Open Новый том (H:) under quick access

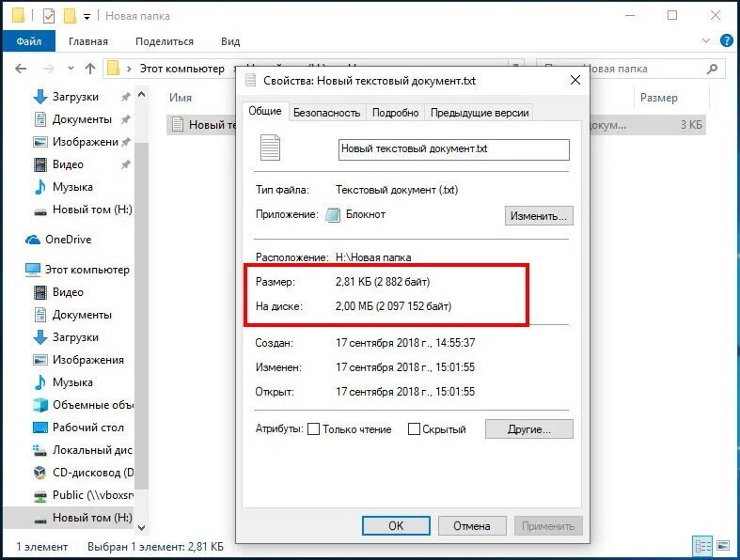[x=91, y=210]
